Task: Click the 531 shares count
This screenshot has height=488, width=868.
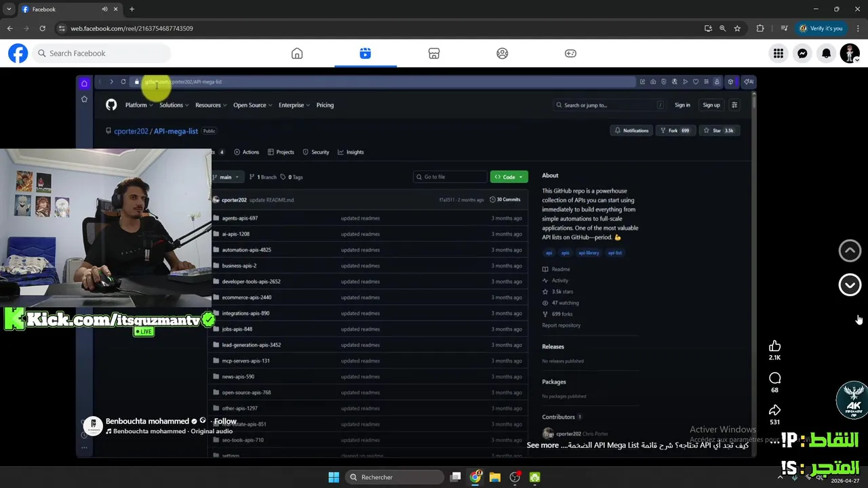Action: 774,422
